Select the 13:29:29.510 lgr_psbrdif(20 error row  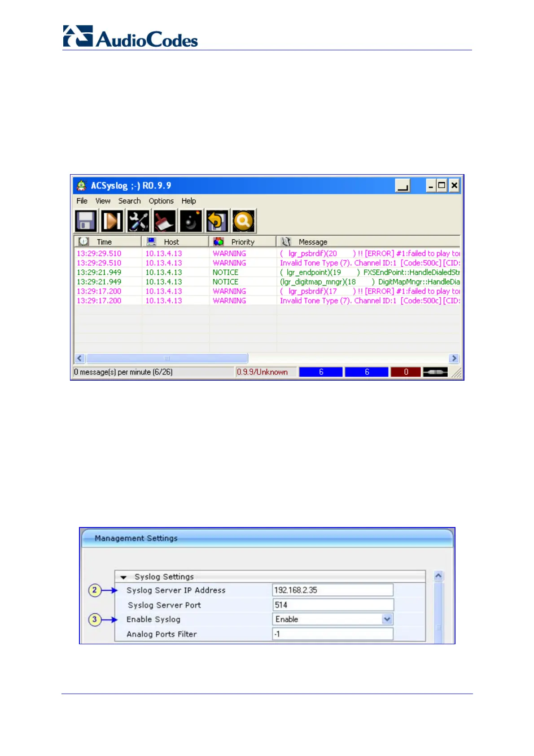click(x=267, y=253)
